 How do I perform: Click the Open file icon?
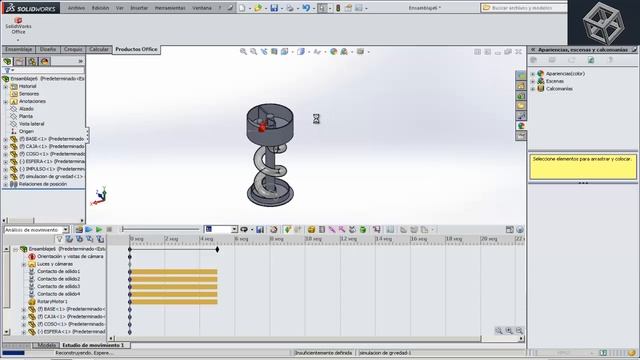pyautogui.click(x=258, y=8)
